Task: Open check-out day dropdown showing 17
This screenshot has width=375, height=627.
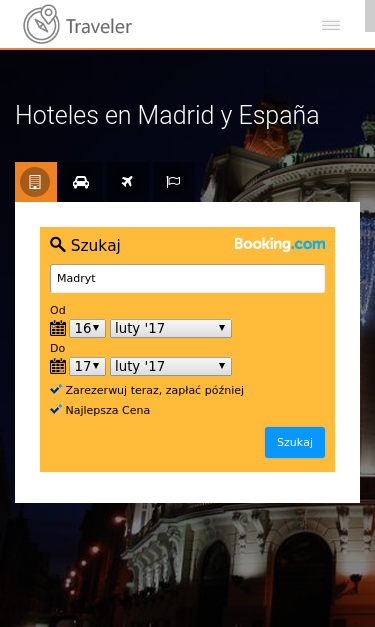Action: point(88,366)
